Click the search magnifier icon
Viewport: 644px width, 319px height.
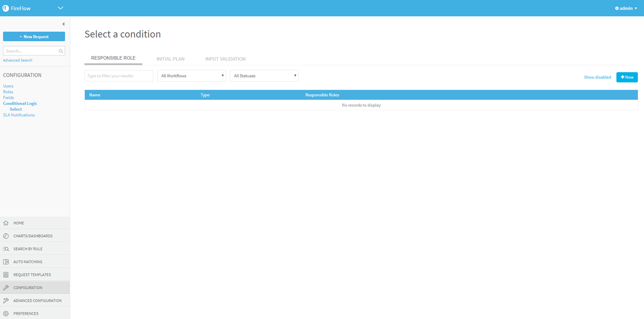click(61, 51)
